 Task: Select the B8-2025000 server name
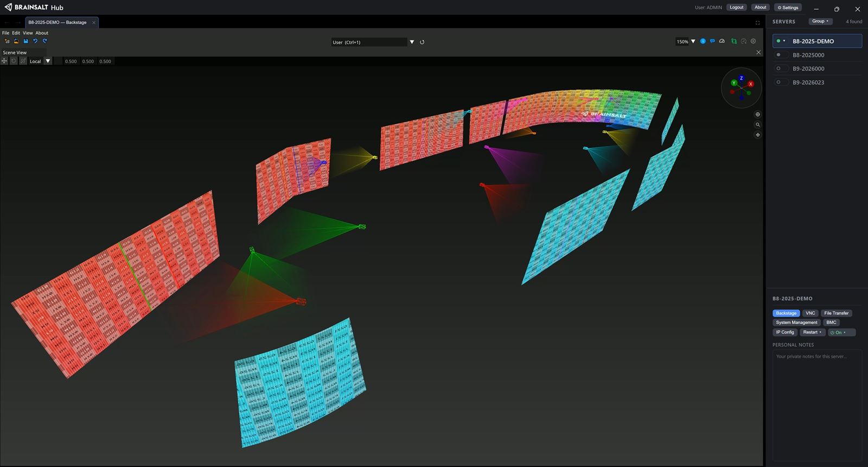click(808, 55)
